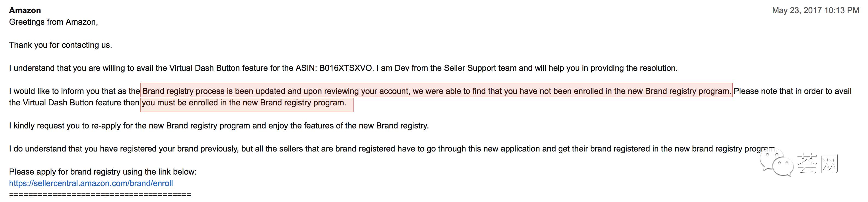
Task: Click the "I kindly request you to re-apply" line
Action: (219, 126)
